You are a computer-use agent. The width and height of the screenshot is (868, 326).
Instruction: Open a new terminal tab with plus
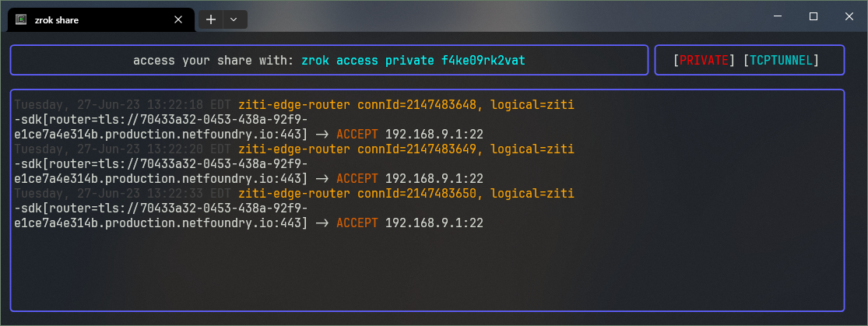pos(210,19)
